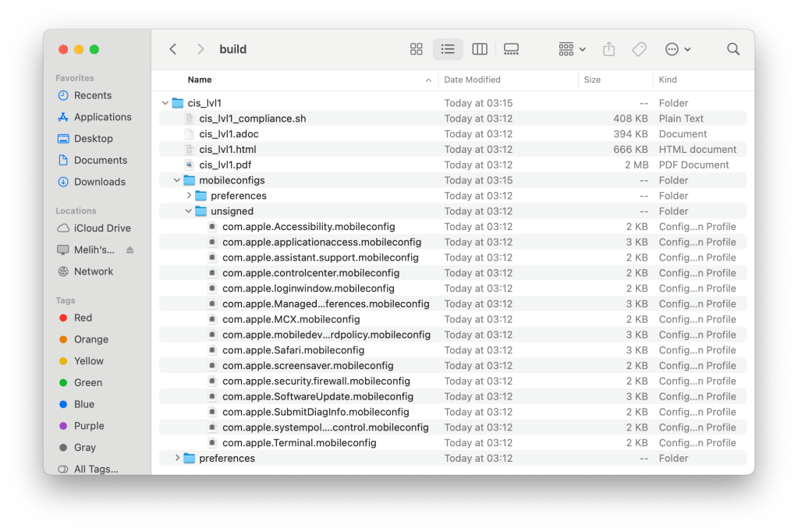
Task: Select the com.apple.Safari.mobileconfig file
Action: (293, 350)
